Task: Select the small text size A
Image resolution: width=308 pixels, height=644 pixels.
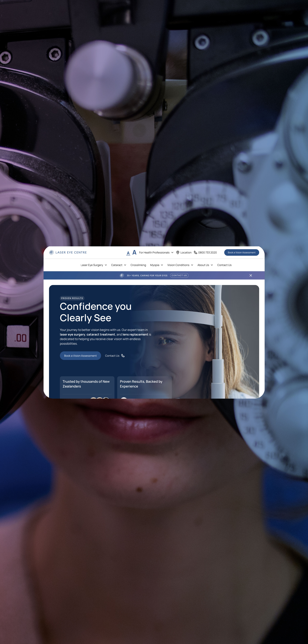Action: click(x=128, y=253)
